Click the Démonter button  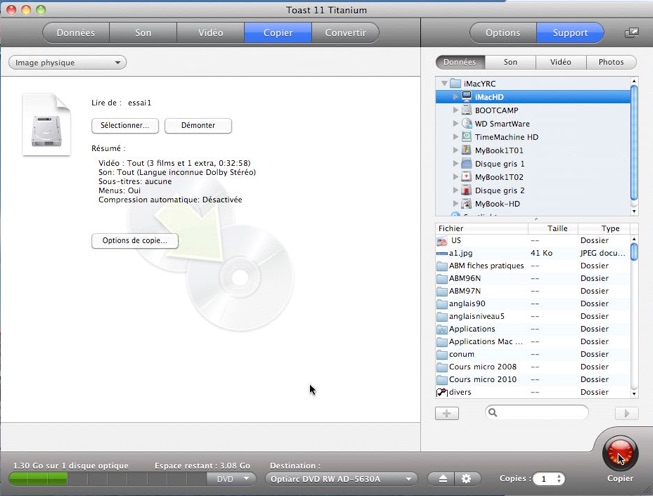click(x=198, y=125)
